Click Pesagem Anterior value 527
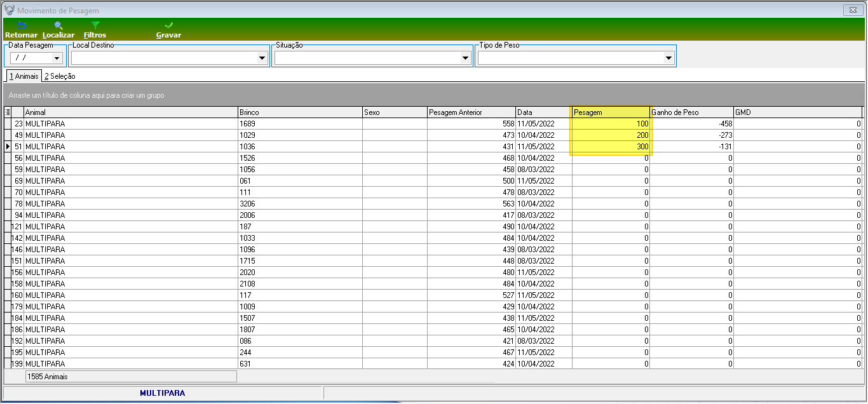 click(471, 295)
